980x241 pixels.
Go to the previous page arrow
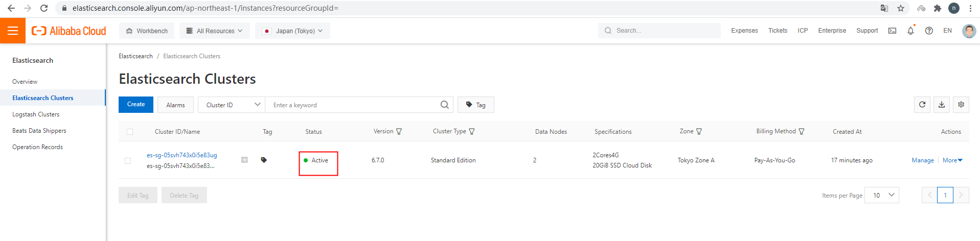[x=929, y=195]
